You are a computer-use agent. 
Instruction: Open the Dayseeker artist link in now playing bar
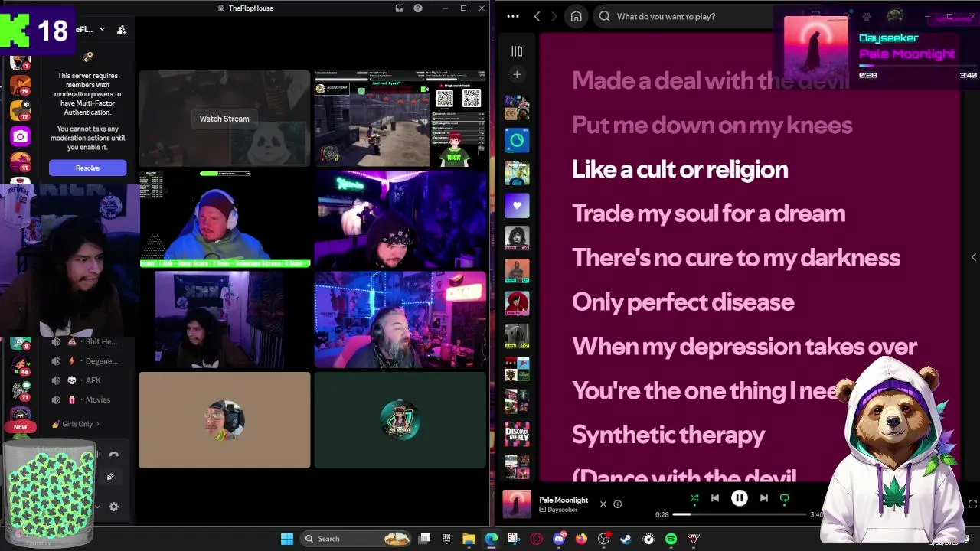(x=563, y=510)
